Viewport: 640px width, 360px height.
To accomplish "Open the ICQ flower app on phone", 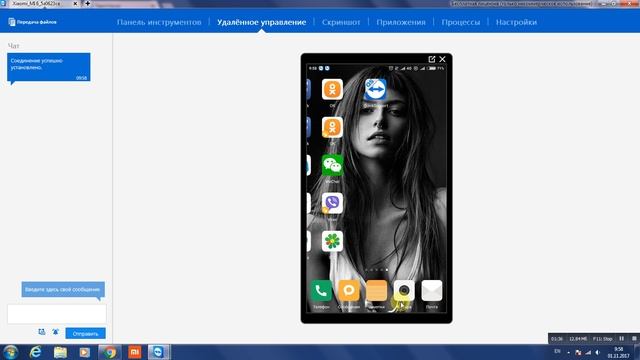I will 332,241.
